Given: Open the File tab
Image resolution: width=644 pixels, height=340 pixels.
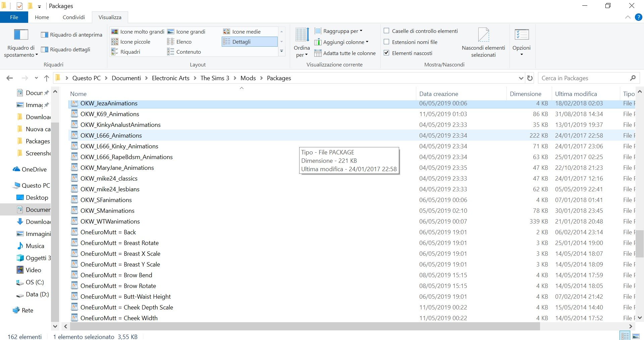Looking at the screenshot, I should tap(14, 17).
